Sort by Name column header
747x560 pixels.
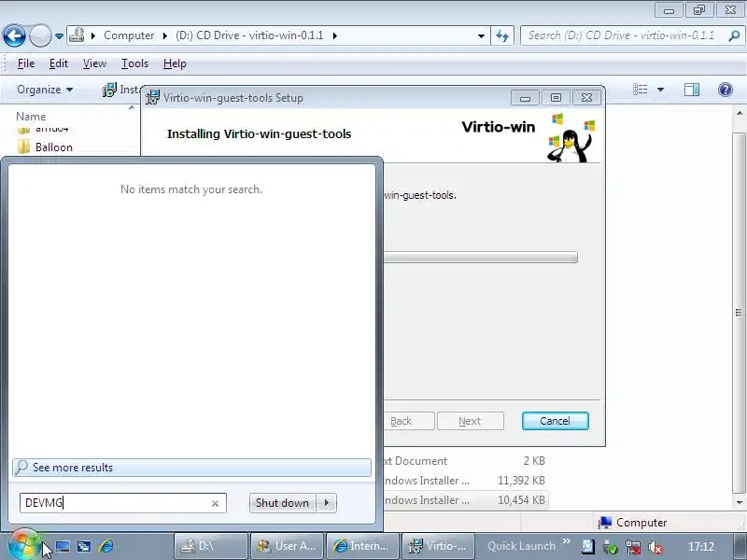point(31,116)
